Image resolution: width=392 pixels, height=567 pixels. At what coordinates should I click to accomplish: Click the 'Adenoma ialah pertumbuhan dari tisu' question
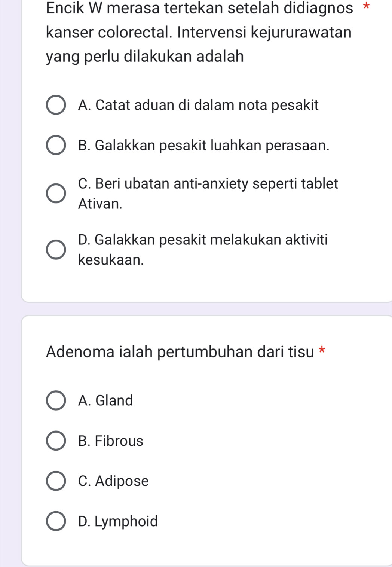click(x=180, y=352)
